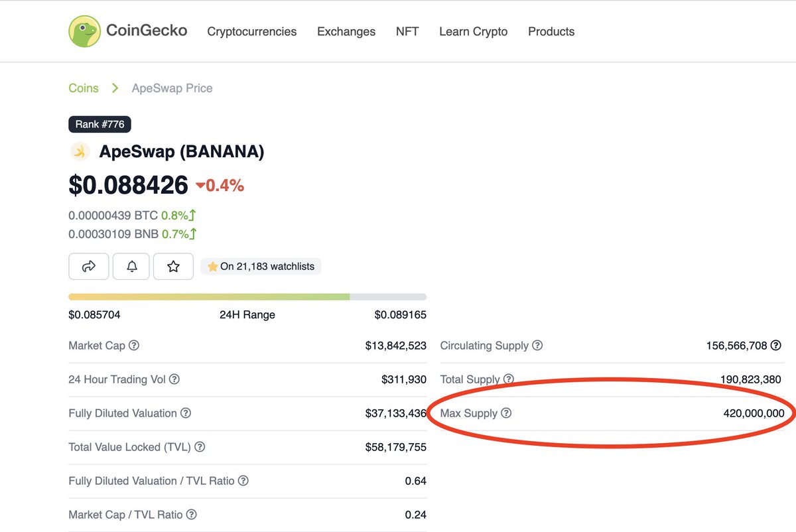Click the $0.089165 24H high value
This screenshot has height=532, width=796.
tap(401, 314)
